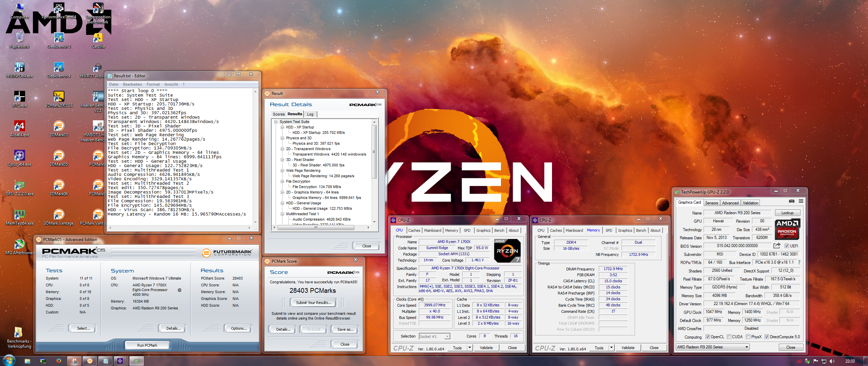
Task: Open the Format menu in Result.txt editor
Action: point(153,84)
